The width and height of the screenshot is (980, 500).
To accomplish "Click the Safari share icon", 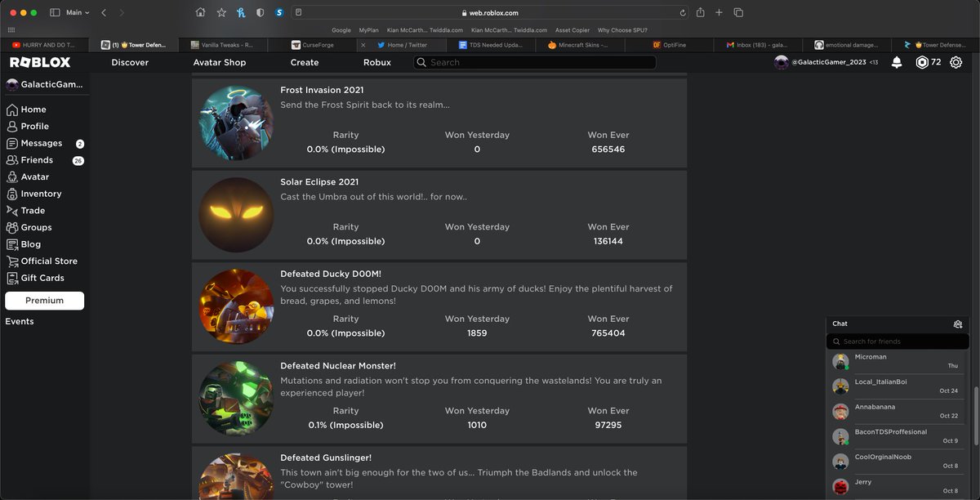I will [x=700, y=12].
